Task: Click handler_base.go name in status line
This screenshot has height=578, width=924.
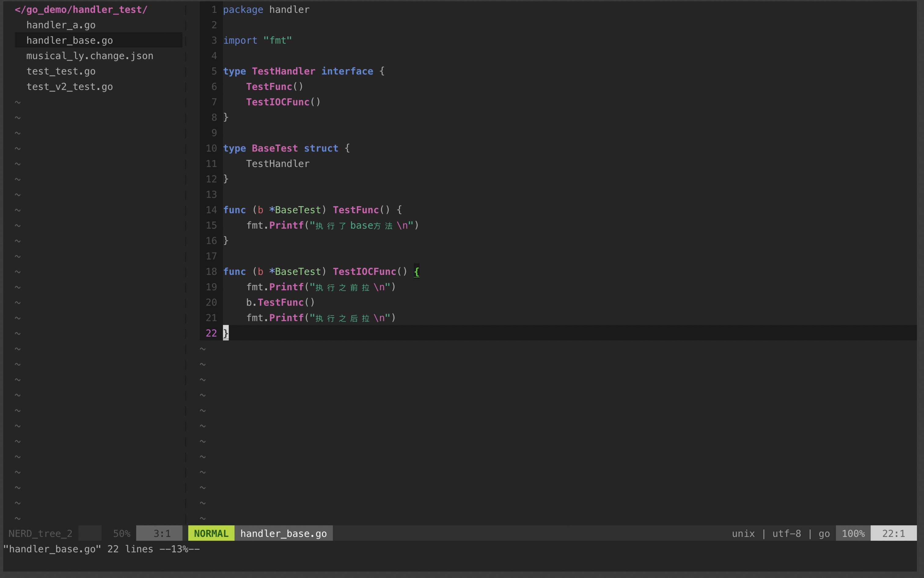Action: tap(283, 533)
